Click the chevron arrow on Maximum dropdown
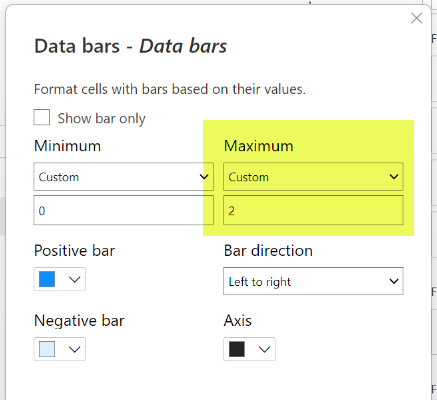Image resolution: width=437 pixels, height=400 pixels. pos(394,177)
